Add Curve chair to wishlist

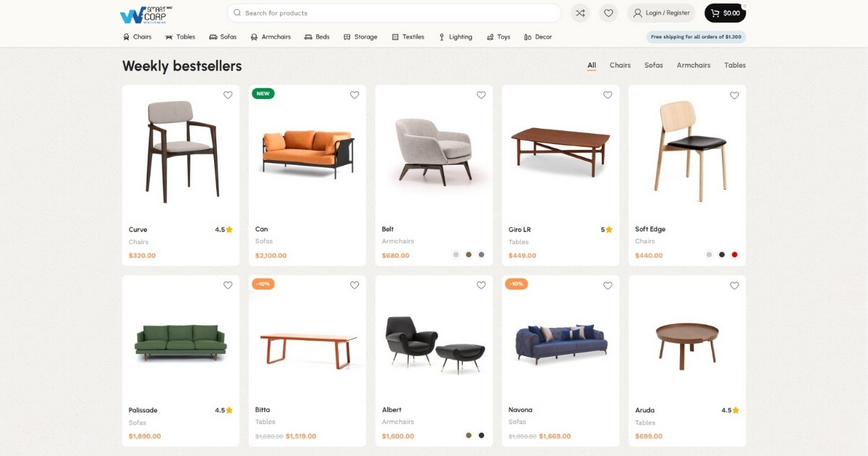tap(228, 95)
